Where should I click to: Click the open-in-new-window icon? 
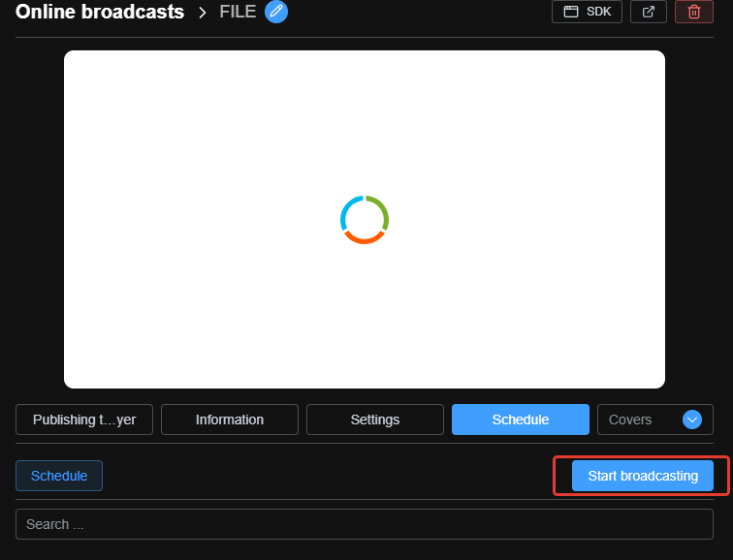tap(648, 12)
